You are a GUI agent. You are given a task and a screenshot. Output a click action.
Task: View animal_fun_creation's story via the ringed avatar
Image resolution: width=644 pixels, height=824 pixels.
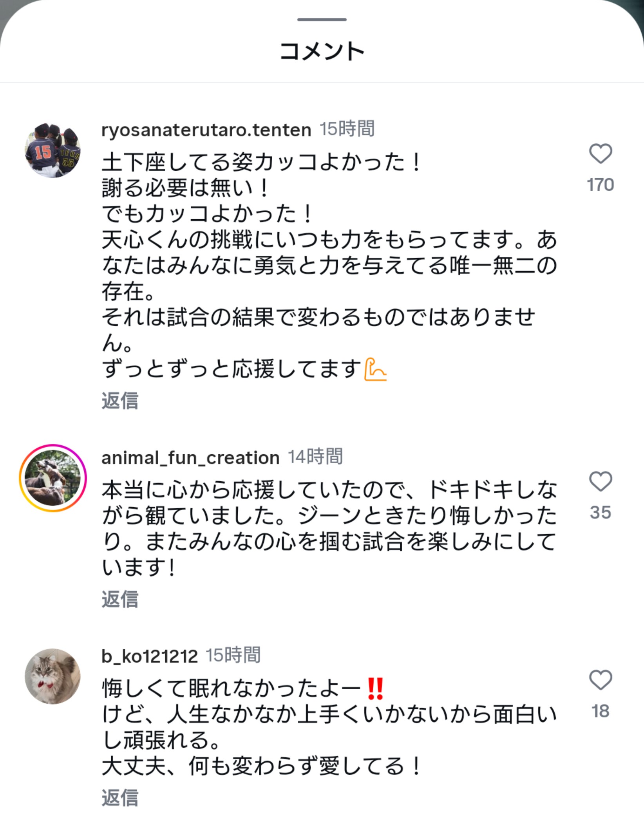coord(53,478)
